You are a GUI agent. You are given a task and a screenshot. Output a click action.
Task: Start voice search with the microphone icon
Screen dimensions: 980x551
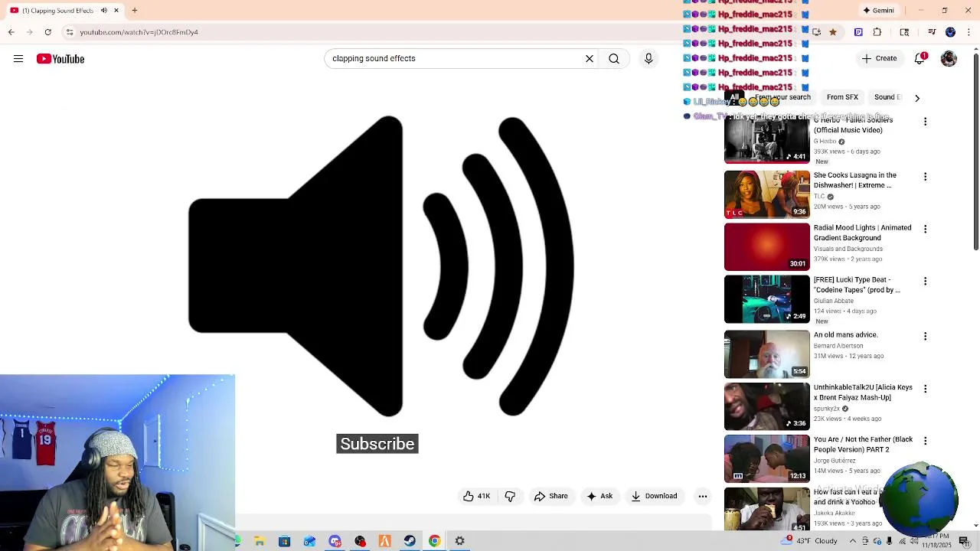pyautogui.click(x=648, y=58)
